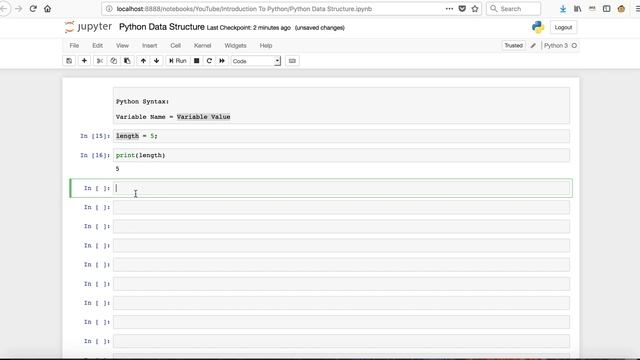Click the Trusted notebook button
The width and height of the screenshot is (640, 360).
(513, 45)
